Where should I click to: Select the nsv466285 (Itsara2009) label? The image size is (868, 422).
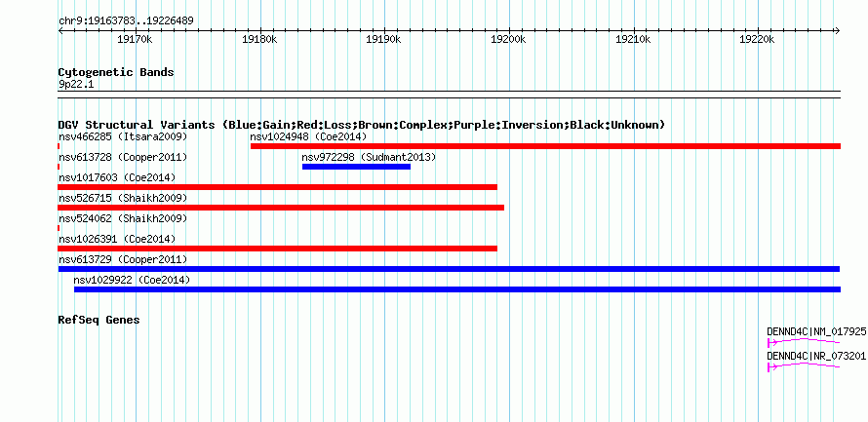click(123, 136)
